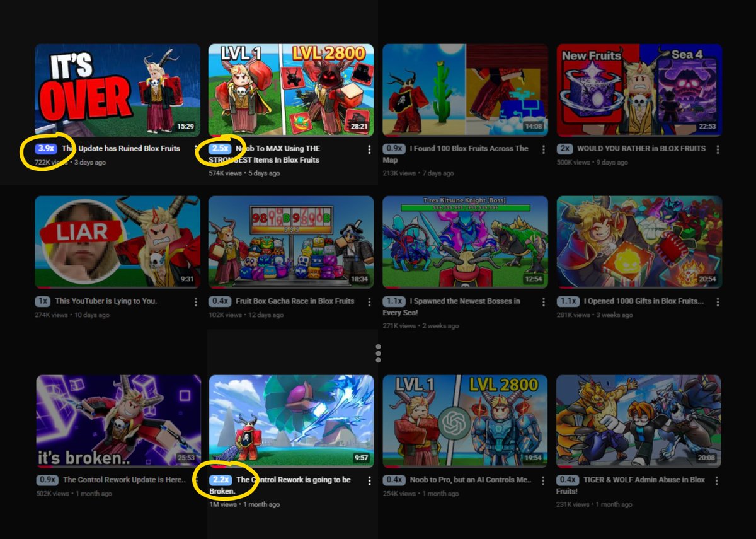Viewport: 756px width, 539px height.
Task: Click the 2.5x multiplier badge
Action: 219,149
